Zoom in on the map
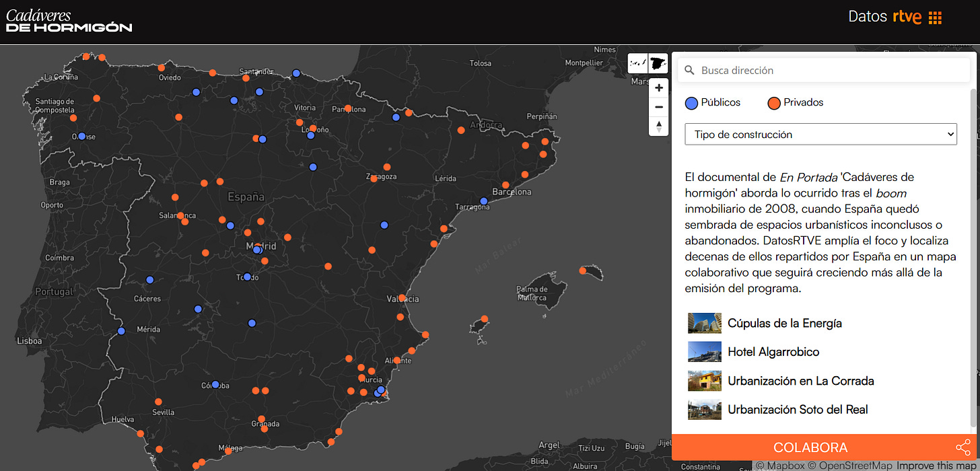This screenshot has height=471, width=980. 659,87
